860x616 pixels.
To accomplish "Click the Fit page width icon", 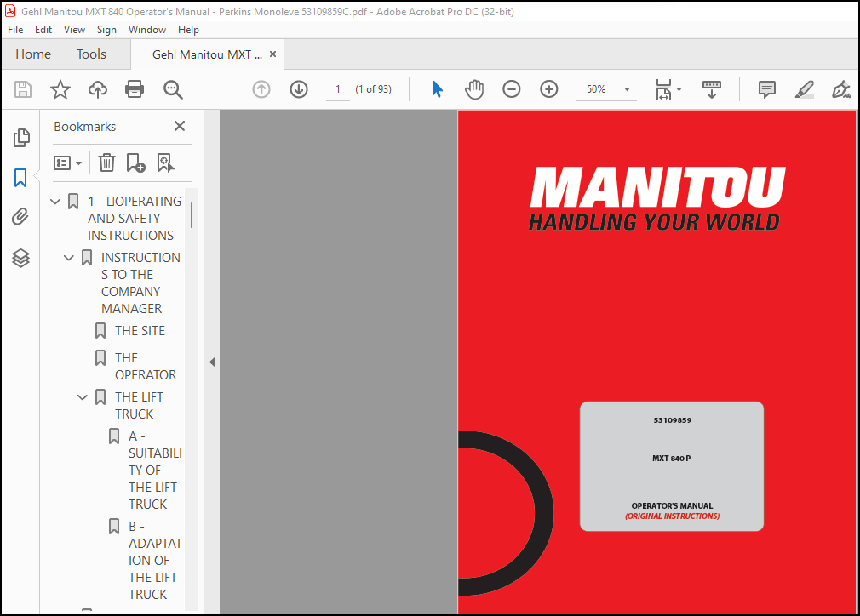I will tap(663, 89).
